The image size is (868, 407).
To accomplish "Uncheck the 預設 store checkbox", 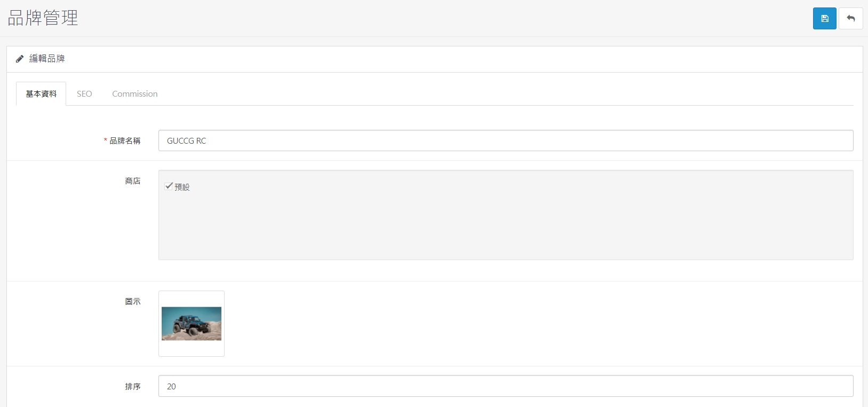I will coord(169,186).
